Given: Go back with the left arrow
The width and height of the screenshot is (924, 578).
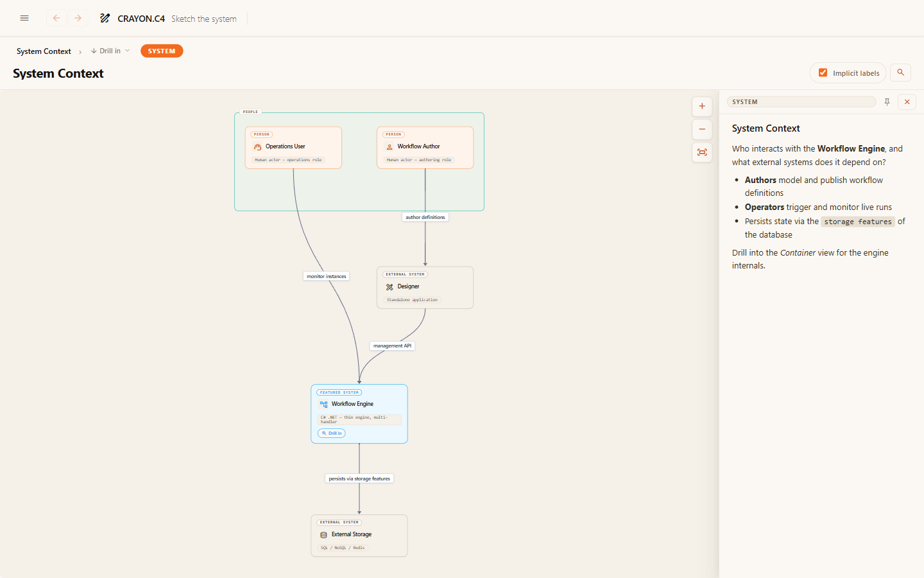Looking at the screenshot, I should point(56,18).
